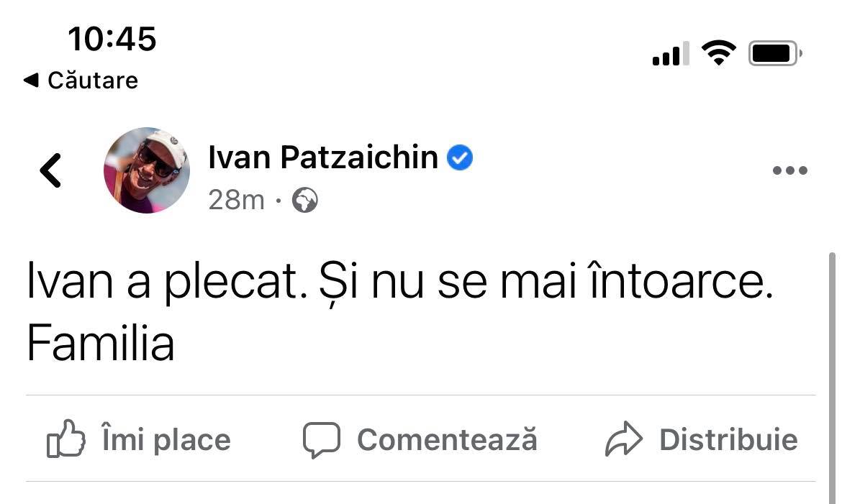Screen dimensions: 842x504
Task: Tap the cellular signal bars icon
Action: coord(670,54)
